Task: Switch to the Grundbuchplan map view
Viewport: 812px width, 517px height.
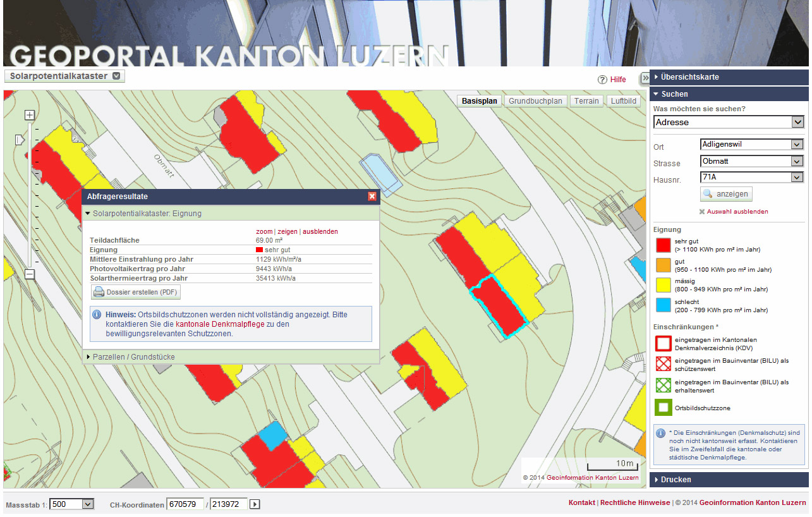Action: pos(535,101)
